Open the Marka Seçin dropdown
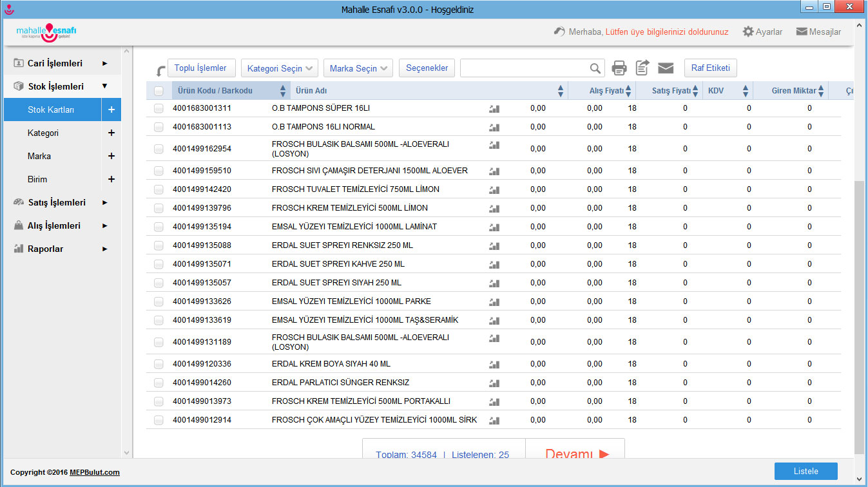868x487 pixels. (358, 68)
